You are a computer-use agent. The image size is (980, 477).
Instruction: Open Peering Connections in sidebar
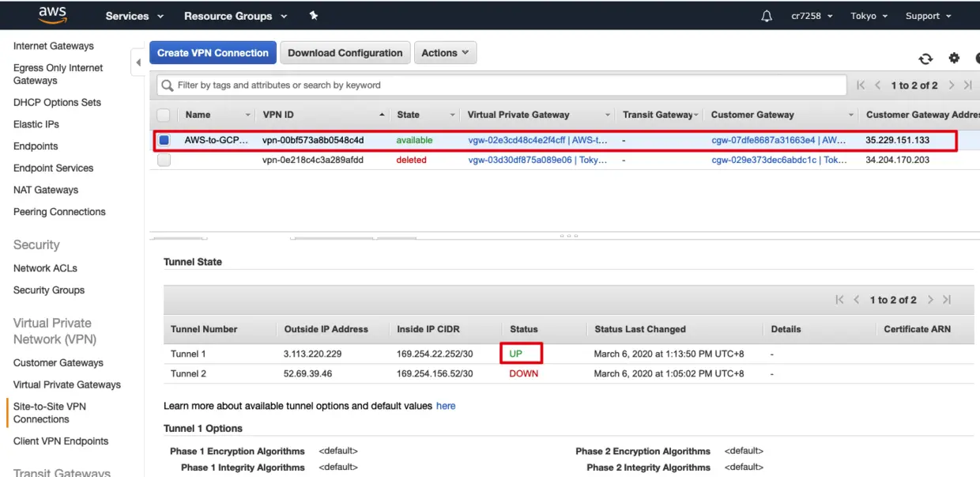pyautogui.click(x=59, y=212)
